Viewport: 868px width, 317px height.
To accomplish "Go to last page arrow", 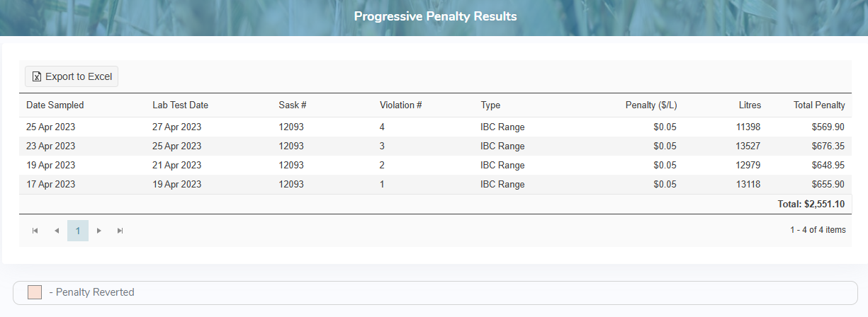I will pos(120,231).
